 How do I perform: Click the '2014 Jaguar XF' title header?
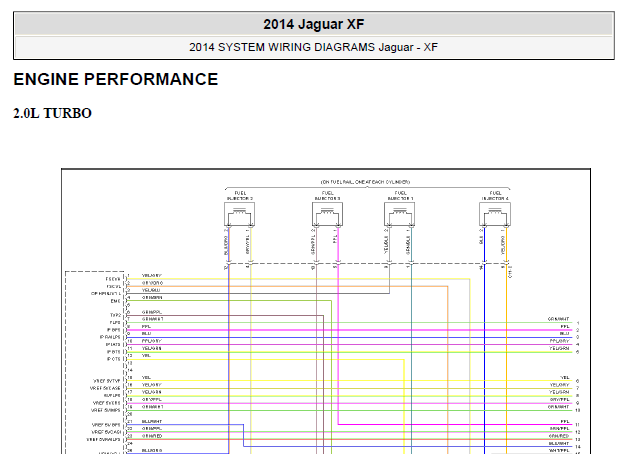click(314, 24)
